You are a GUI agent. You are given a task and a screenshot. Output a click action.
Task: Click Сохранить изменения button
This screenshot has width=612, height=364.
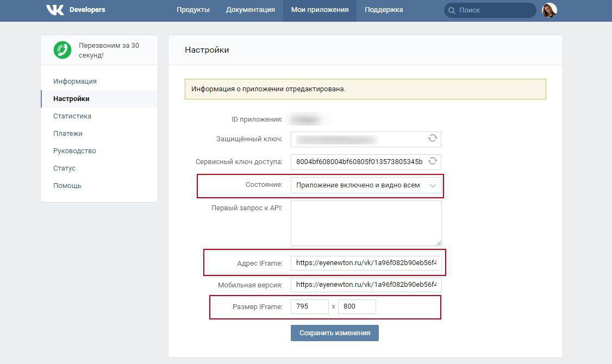[x=334, y=333]
